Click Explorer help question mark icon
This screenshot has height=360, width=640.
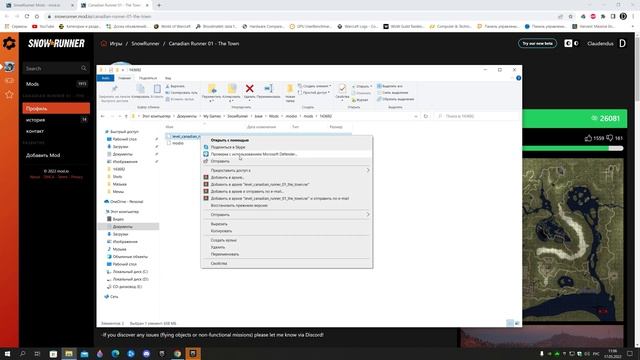coord(518,78)
